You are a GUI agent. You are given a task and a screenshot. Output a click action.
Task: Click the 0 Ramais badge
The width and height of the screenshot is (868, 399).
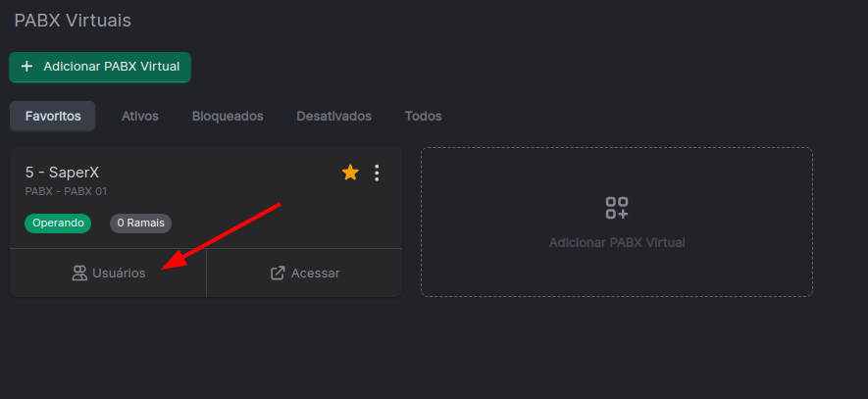(140, 223)
